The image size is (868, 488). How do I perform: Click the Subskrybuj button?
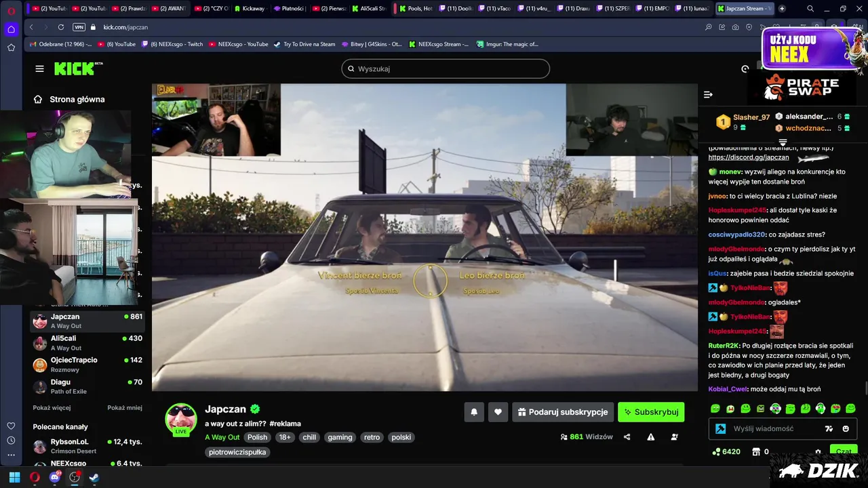tap(651, 412)
